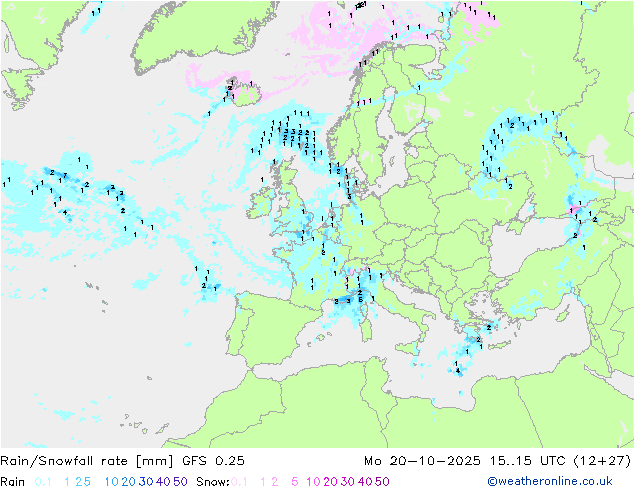This screenshot has height=490, width=634.
Task: Click the Snow legend value 20
Action: click(x=330, y=482)
